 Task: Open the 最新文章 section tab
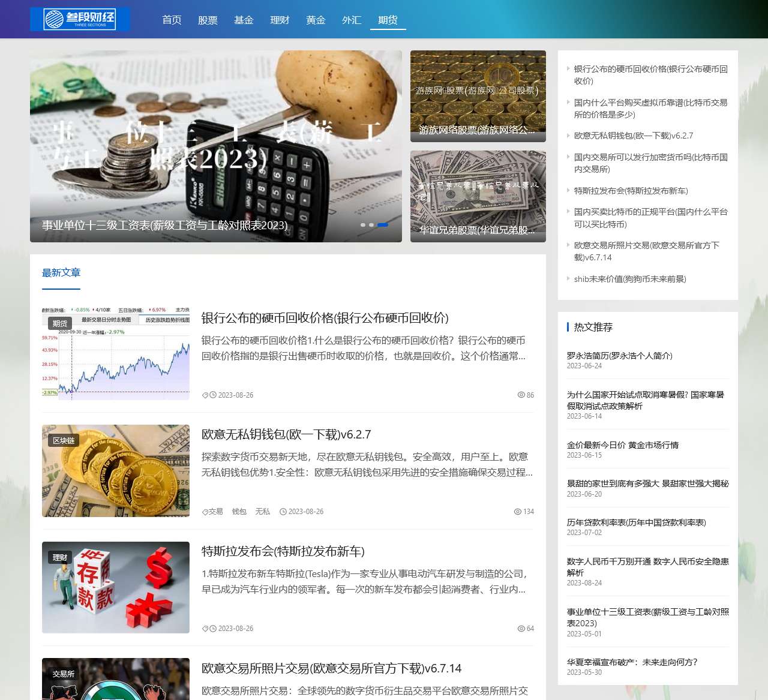tap(61, 273)
